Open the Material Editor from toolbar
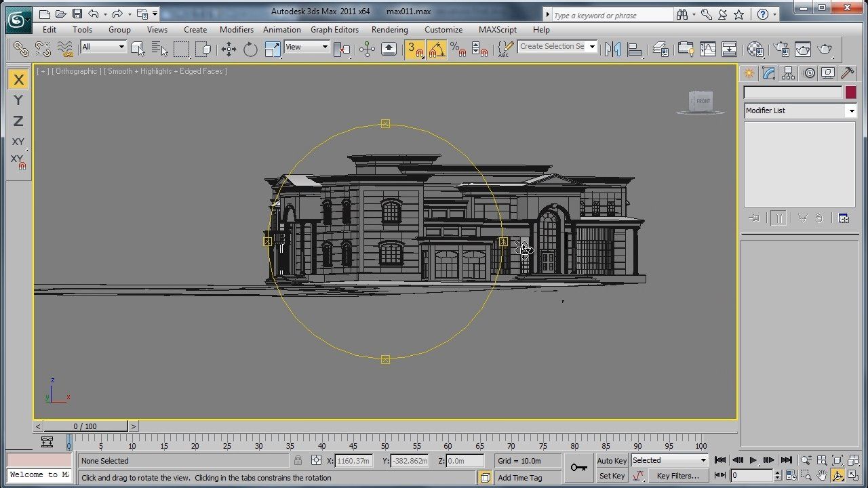 pyautogui.click(x=755, y=49)
